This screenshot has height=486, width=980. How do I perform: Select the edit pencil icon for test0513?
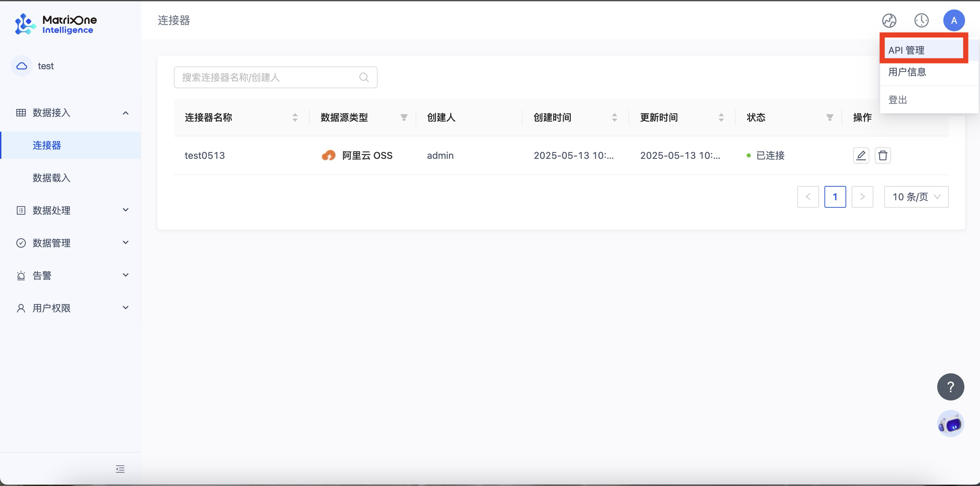click(x=861, y=155)
